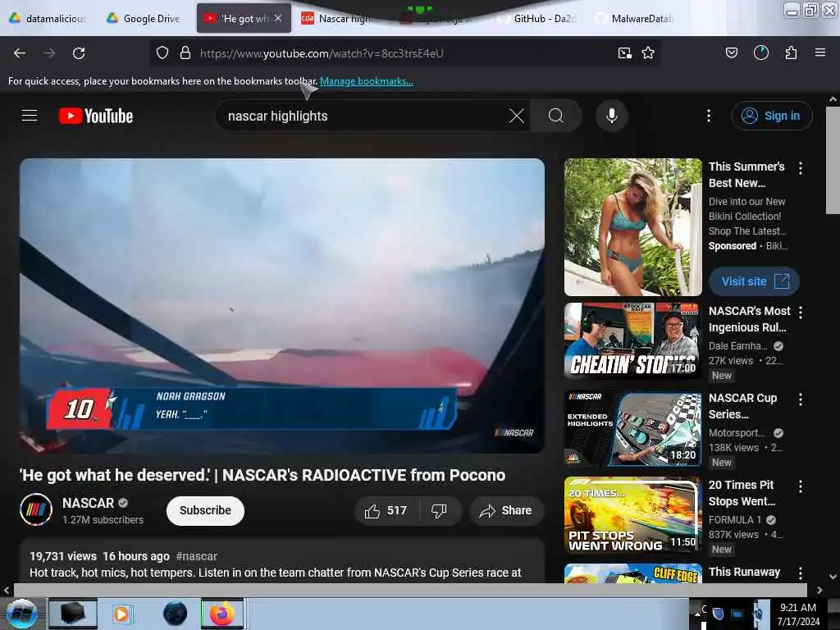
Task: Open Firefox account circular toolbar icon
Action: pyautogui.click(x=760, y=52)
